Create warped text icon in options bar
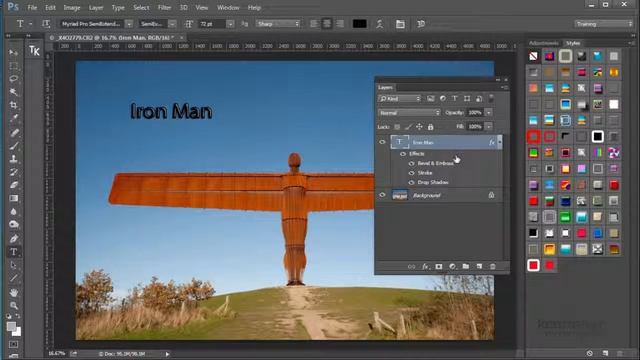This screenshot has height=360, width=640. (380, 24)
